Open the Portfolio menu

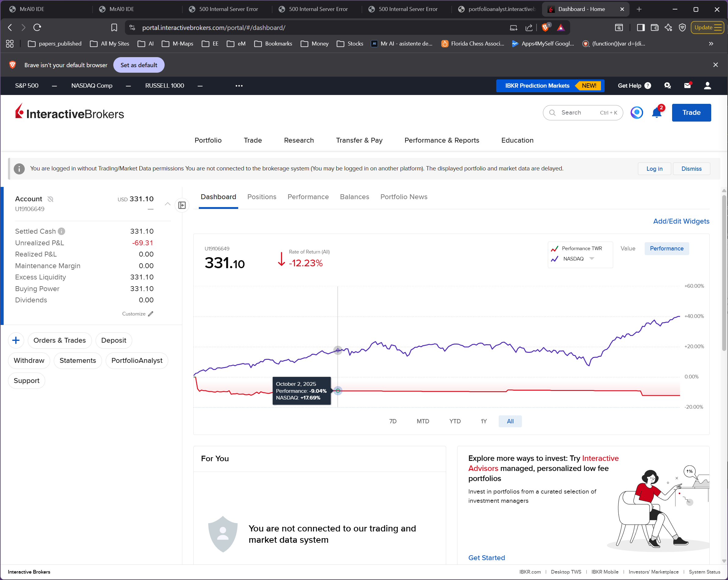click(x=208, y=140)
